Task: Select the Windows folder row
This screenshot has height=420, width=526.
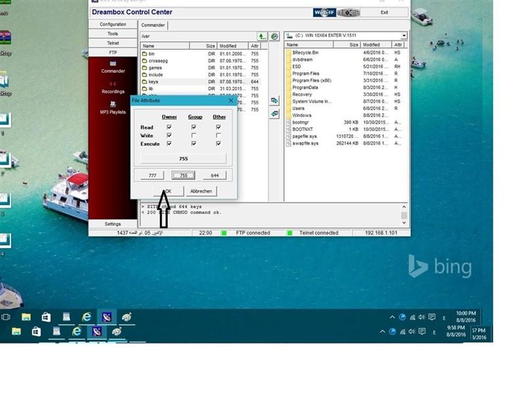Action: [x=346, y=116]
